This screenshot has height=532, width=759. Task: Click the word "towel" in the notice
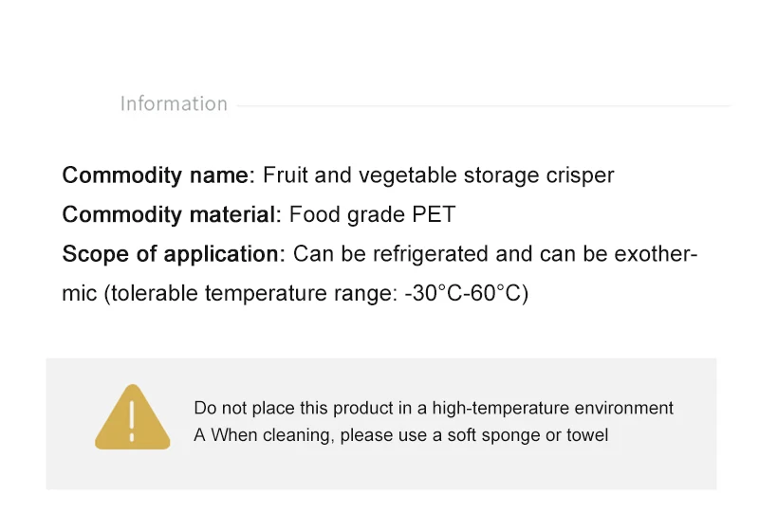(587, 436)
